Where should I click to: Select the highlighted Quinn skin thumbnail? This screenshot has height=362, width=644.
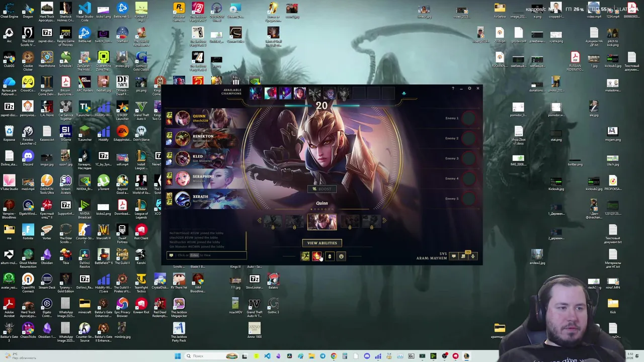pyautogui.click(x=322, y=222)
